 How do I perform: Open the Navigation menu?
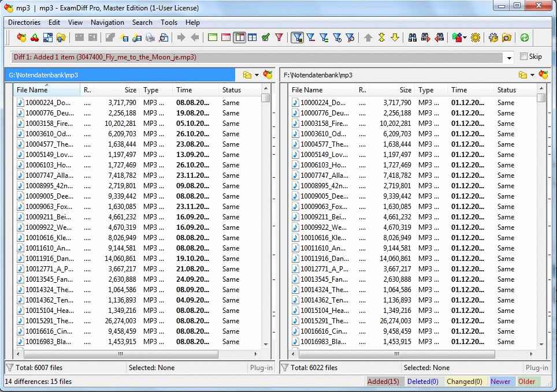pyautogui.click(x=107, y=23)
